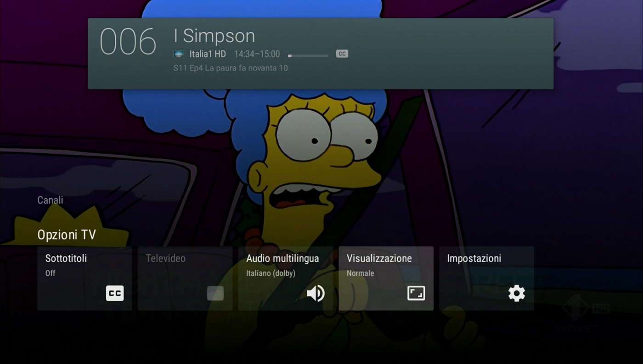Screen dimensions: 643x364
Task: Select the Opzioni TV menu row
Action: (x=67, y=235)
